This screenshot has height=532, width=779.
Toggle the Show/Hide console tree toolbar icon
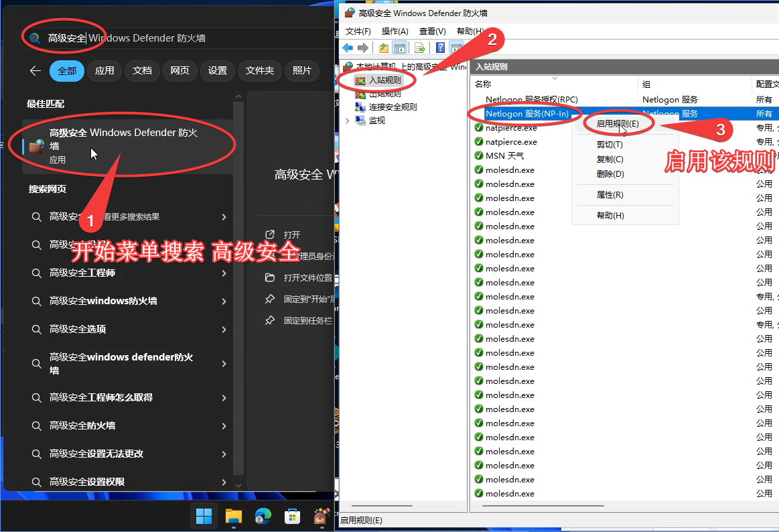399,48
